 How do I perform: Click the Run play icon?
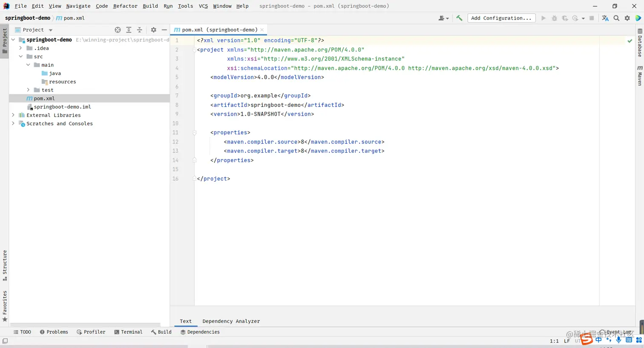tap(543, 18)
